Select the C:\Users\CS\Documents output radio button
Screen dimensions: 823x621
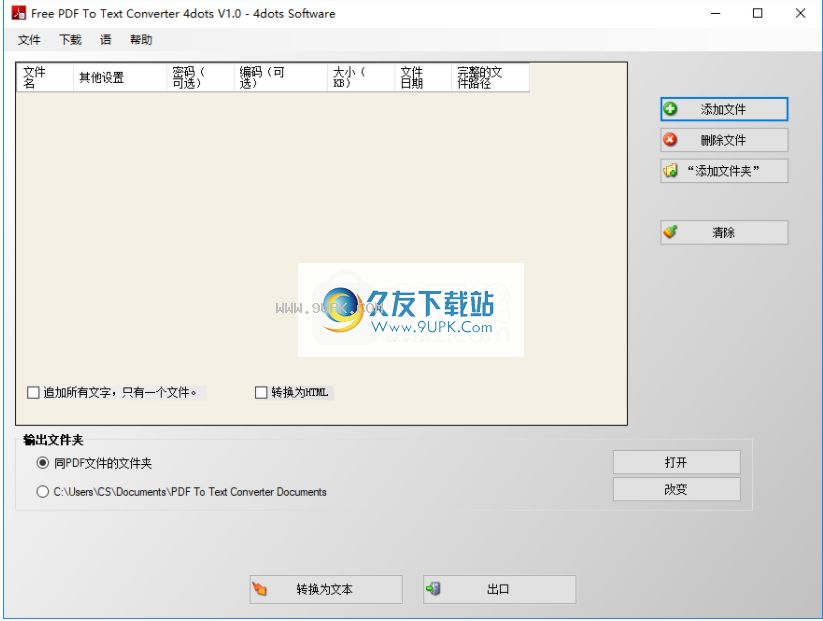43,492
